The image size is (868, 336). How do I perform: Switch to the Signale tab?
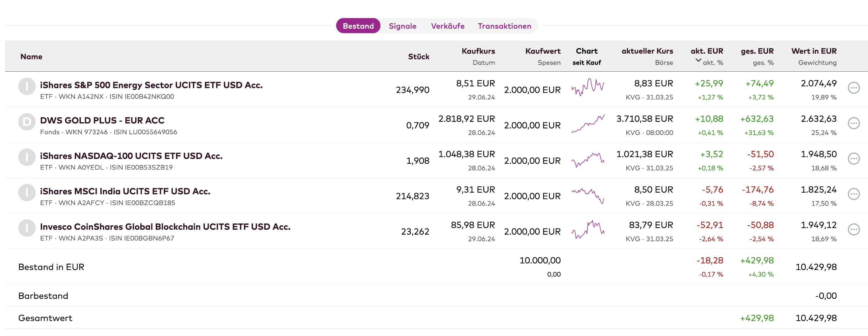pos(402,26)
